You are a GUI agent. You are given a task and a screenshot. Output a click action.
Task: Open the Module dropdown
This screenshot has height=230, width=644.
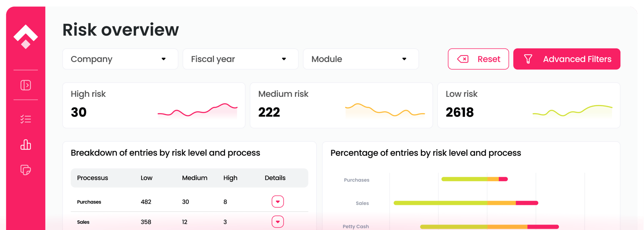click(x=361, y=59)
